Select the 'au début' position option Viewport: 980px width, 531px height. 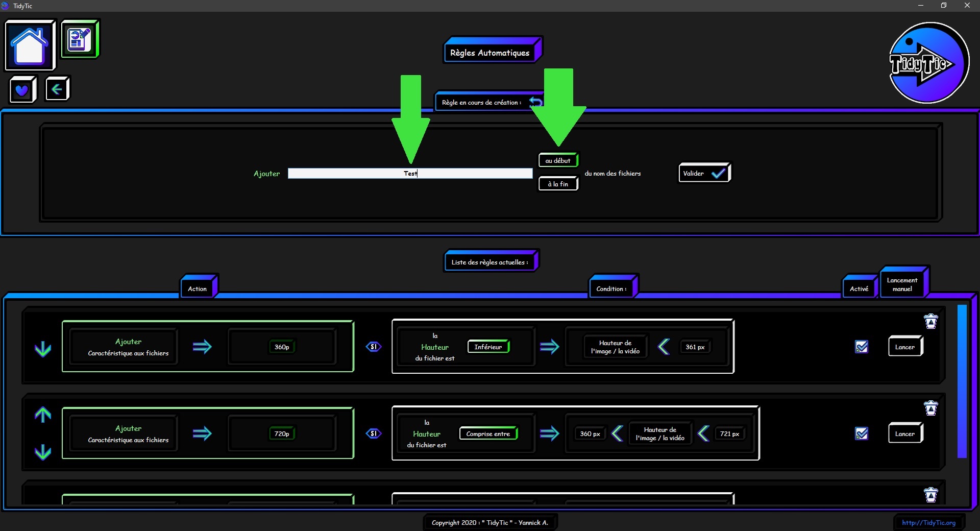[x=558, y=160]
